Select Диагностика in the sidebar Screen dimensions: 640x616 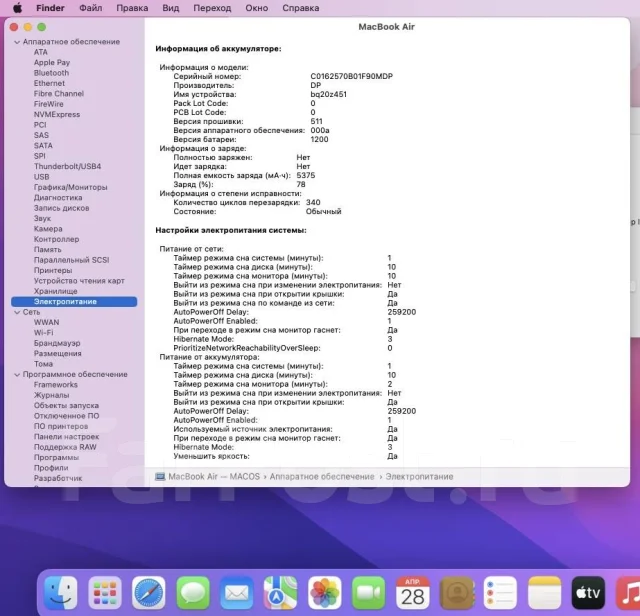[58, 198]
